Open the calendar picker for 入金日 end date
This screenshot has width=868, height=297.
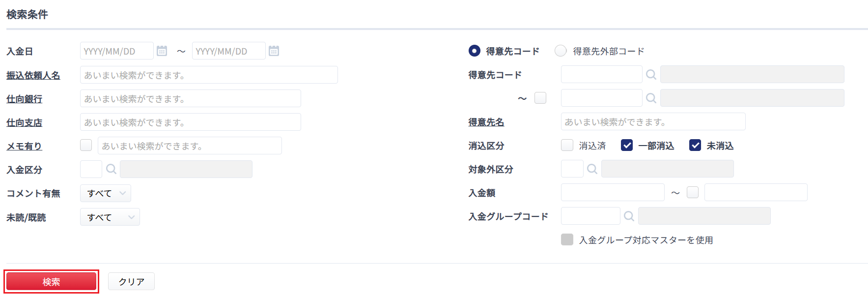click(x=274, y=51)
